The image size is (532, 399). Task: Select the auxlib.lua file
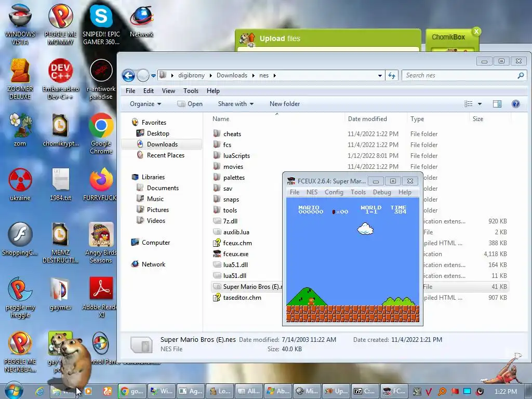pos(236,232)
